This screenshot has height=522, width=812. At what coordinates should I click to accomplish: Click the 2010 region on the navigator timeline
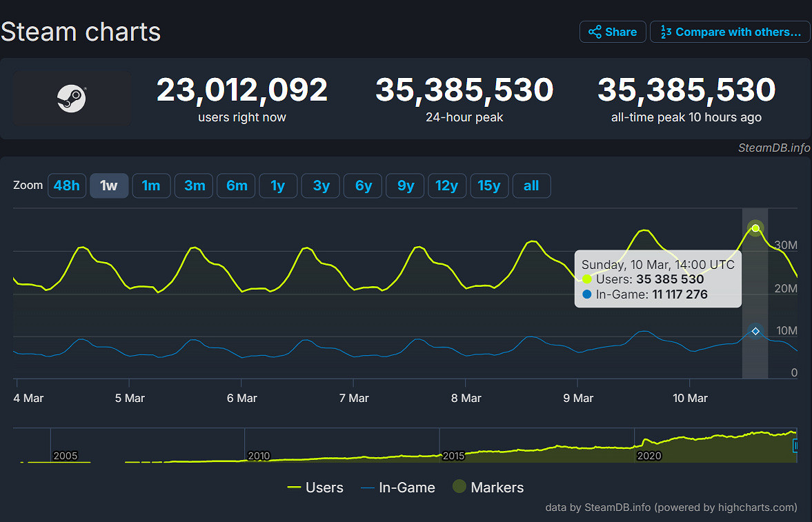(x=259, y=455)
